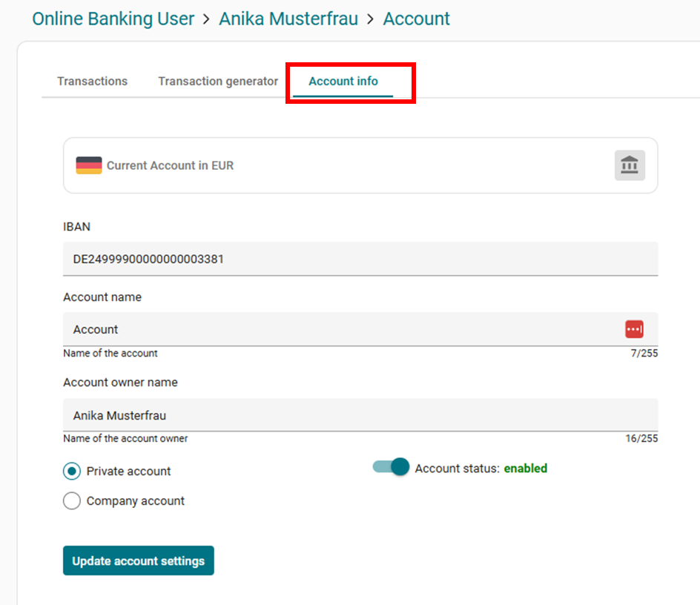Disable the Account status toggle
700x605 pixels.
(x=391, y=467)
